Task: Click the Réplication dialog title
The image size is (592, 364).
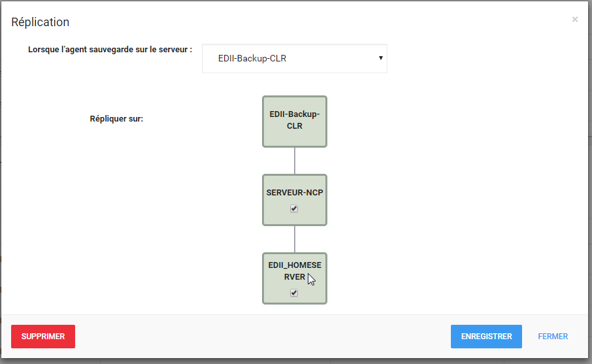Action: pos(41,22)
